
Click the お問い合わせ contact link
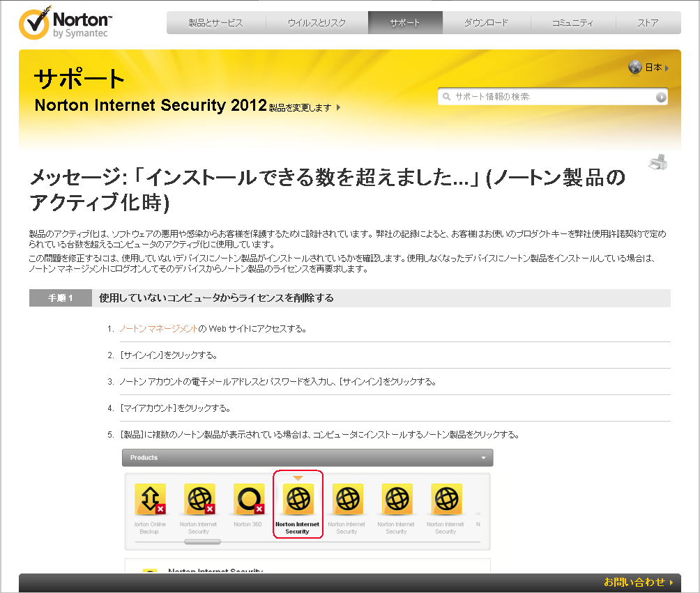pyautogui.click(x=638, y=582)
